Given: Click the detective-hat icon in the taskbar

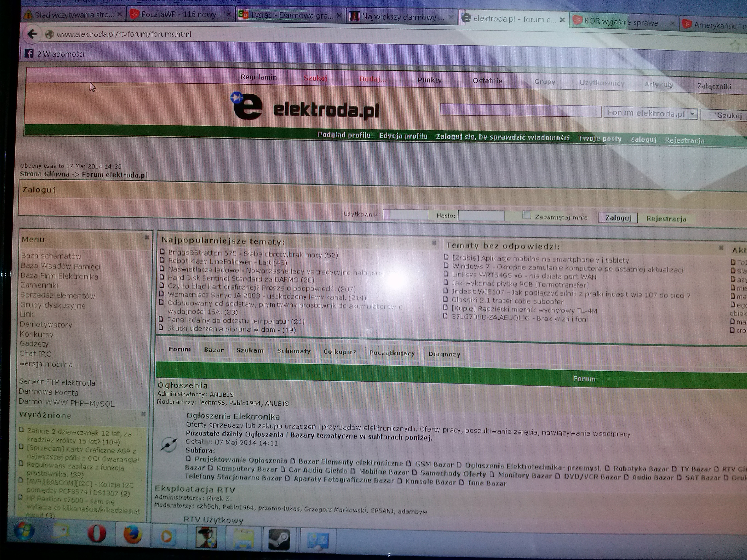Looking at the screenshot, I should point(206,537).
